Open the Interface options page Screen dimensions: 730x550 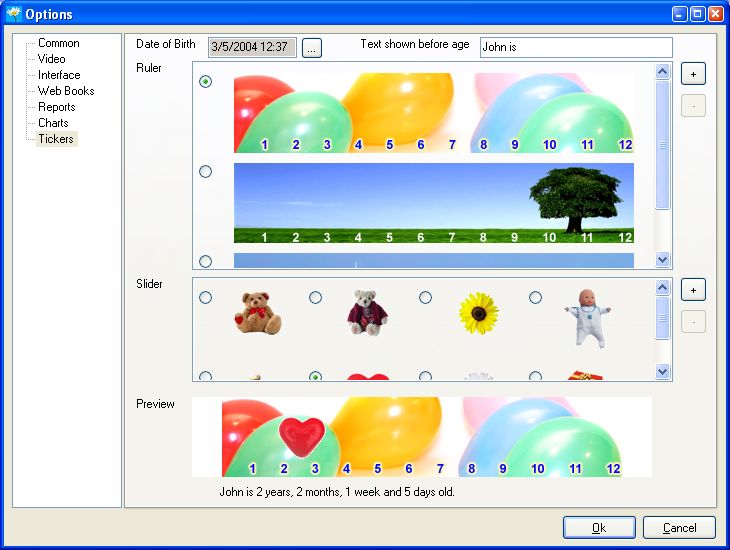coord(59,75)
